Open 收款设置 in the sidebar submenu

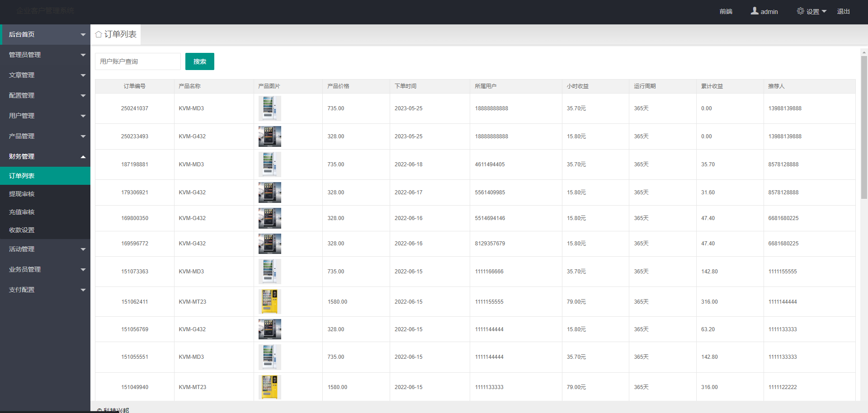(x=45, y=230)
